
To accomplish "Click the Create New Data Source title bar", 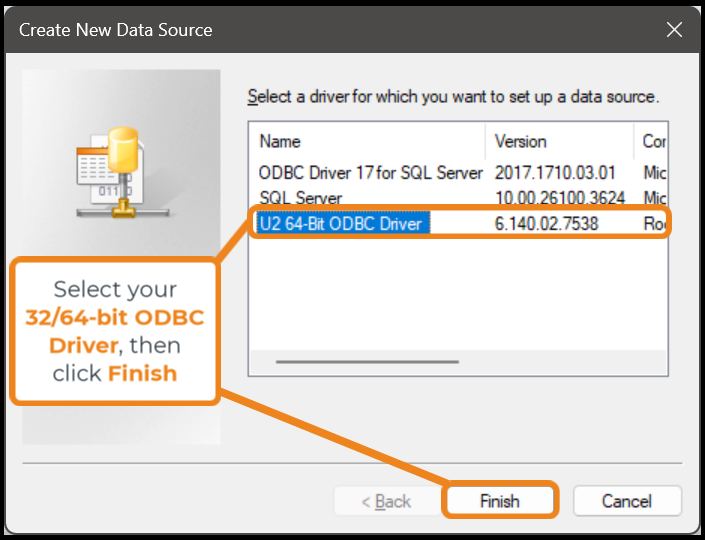I will [333, 30].
